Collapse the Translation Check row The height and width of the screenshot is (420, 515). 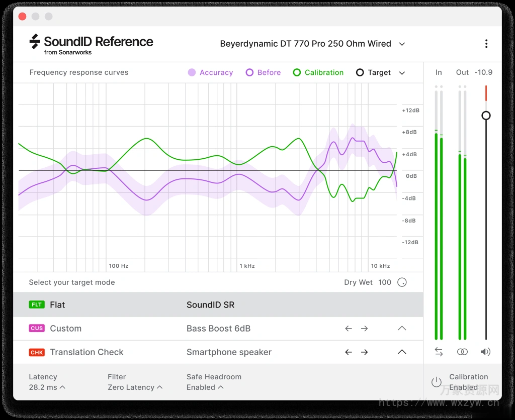tap(402, 352)
